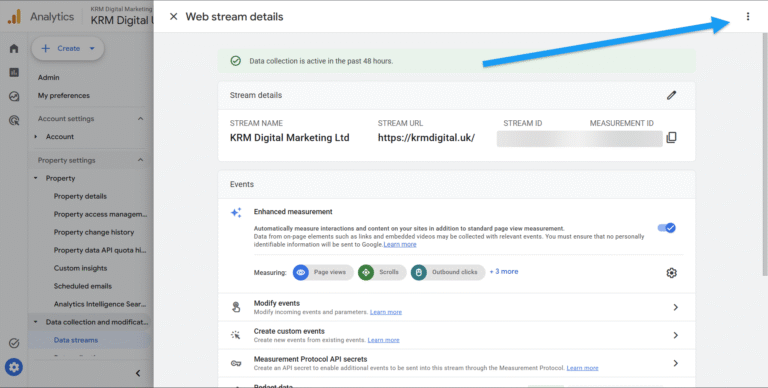Collapse the admin sidebar with arrow

tap(138, 373)
